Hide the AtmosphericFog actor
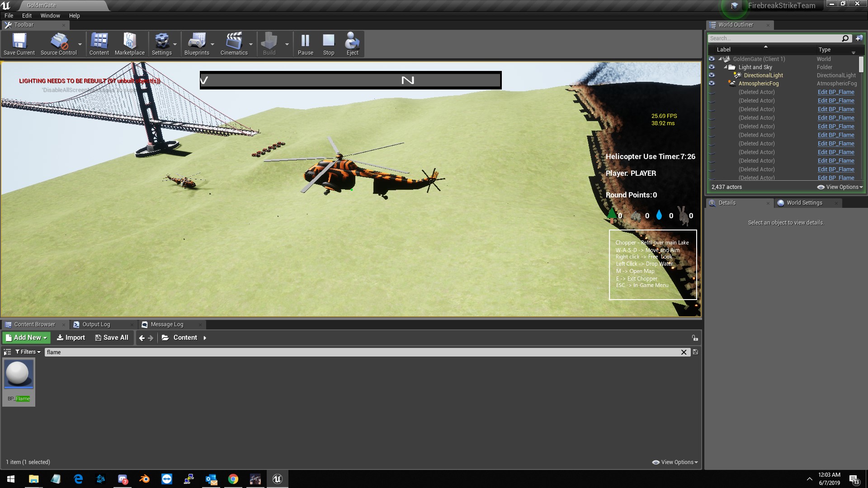 [x=712, y=84]
